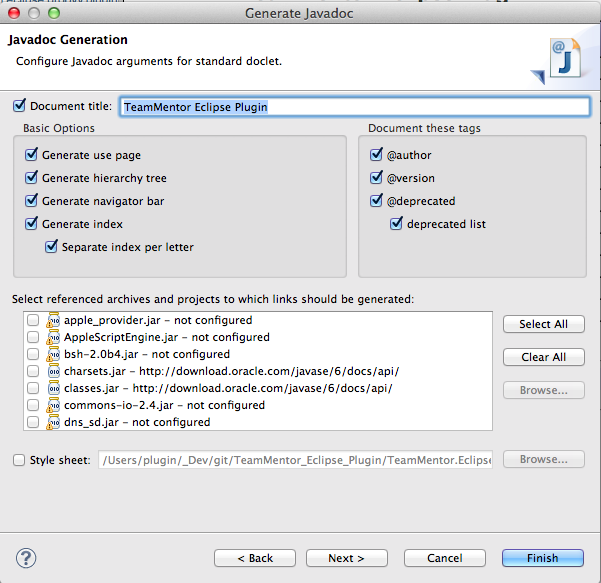The image size is (601, 583).
Task: Go to the next wizard page
Action: [346, 558]
